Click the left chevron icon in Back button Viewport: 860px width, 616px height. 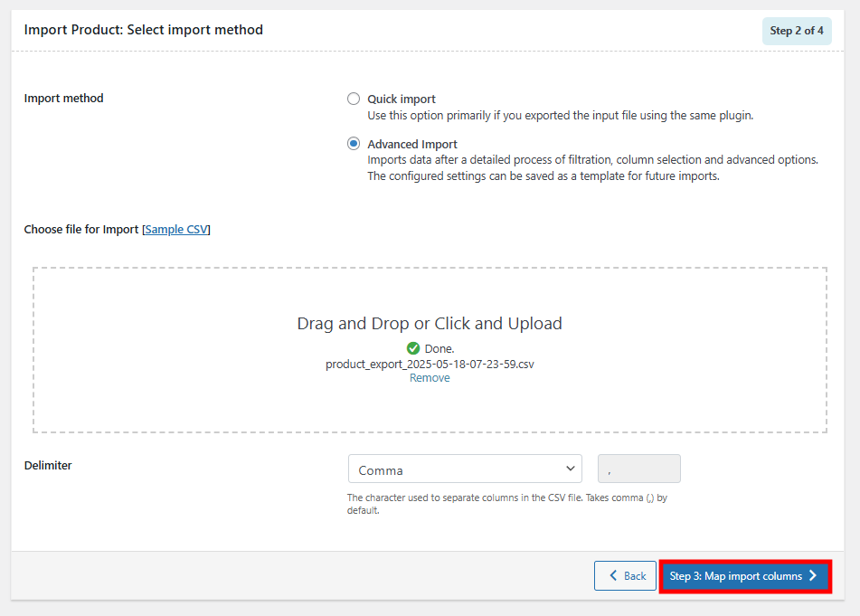click(614, 576)
